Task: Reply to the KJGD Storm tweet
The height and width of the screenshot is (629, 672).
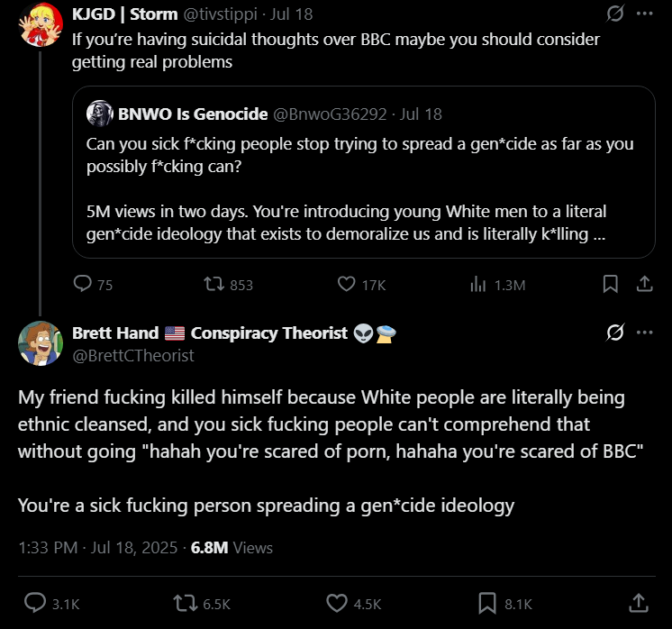Action: tap(83, 284)
